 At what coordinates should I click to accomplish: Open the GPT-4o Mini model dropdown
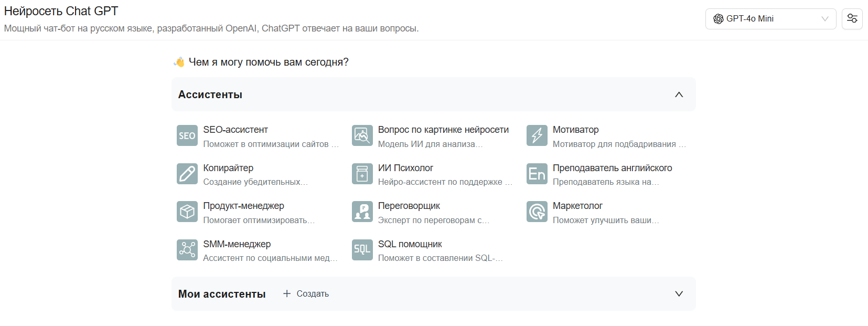(770, 19)
